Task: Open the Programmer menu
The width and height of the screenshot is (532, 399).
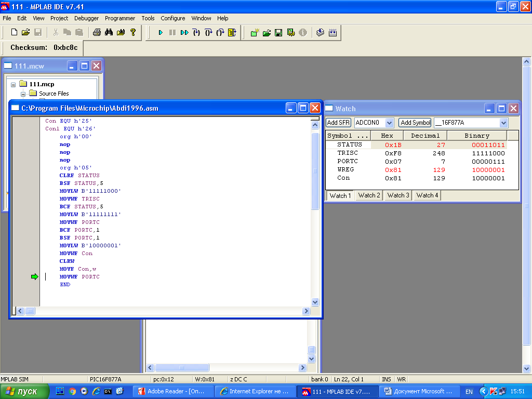Action: click(x=120, y=18)
